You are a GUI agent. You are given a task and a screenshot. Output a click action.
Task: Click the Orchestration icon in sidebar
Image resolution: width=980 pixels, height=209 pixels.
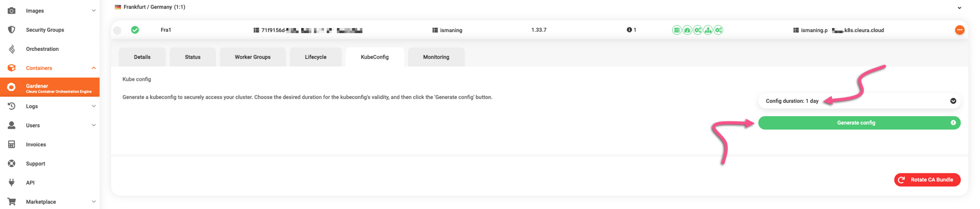coord(11,49)
